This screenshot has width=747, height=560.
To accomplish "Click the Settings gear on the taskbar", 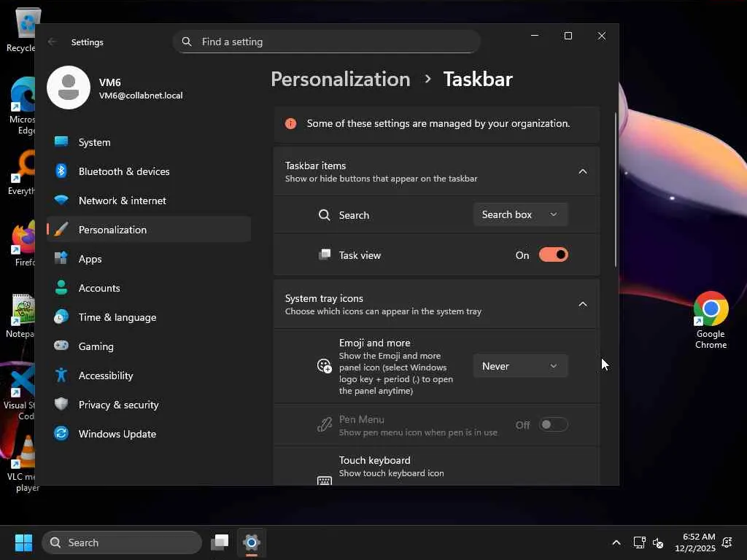I will [252, 542].
